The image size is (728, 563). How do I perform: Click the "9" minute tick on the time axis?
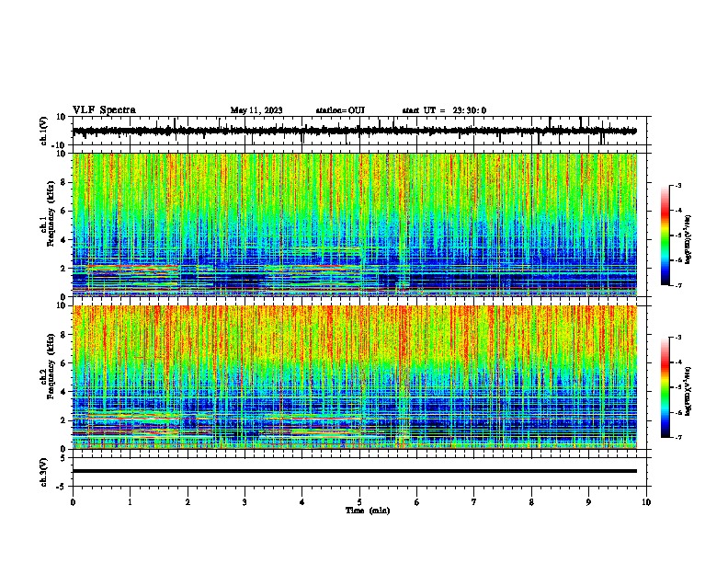click(x=588, y=502)
